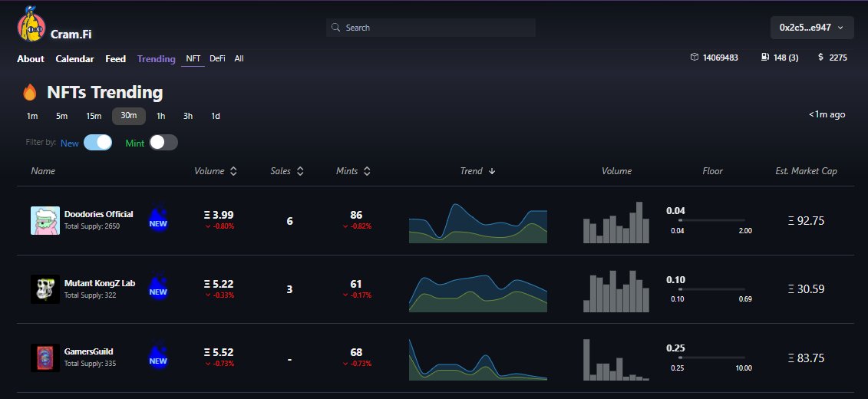Switch to the NFT tab
Viewport: 868px width, 399px height.
click(x=193, y=58)
